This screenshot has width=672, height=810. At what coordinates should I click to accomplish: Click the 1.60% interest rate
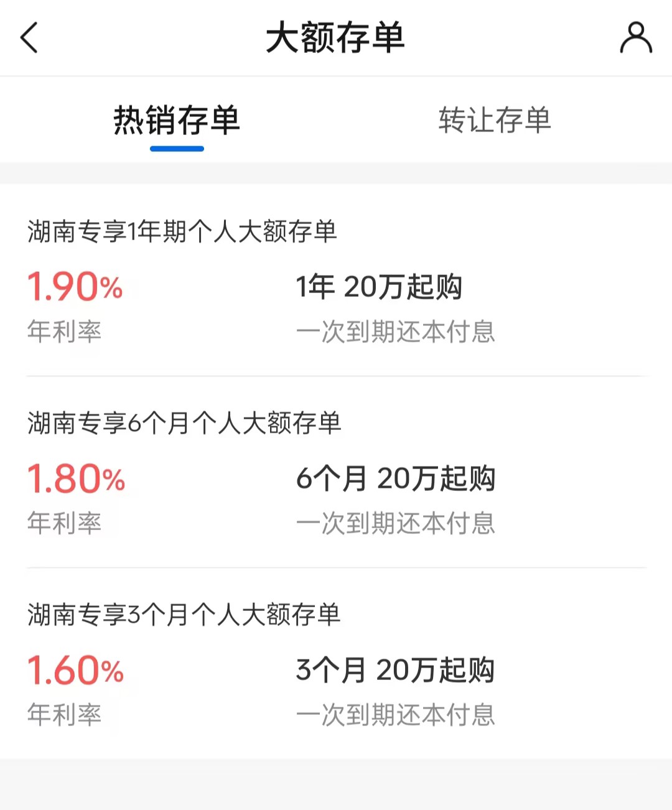75,670
